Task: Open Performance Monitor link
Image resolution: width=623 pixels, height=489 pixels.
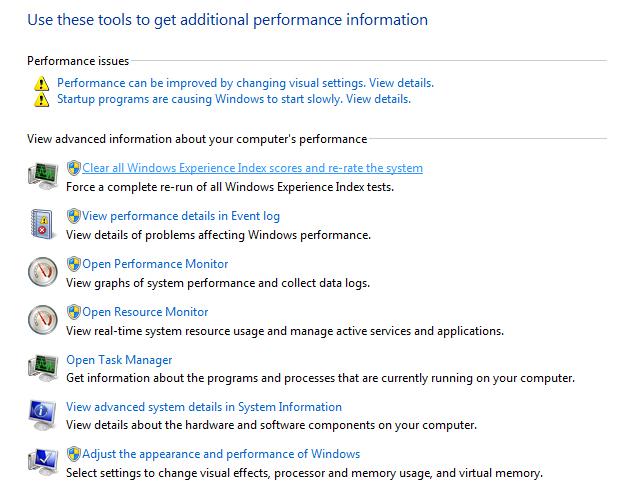Action: tap(155, 264)
